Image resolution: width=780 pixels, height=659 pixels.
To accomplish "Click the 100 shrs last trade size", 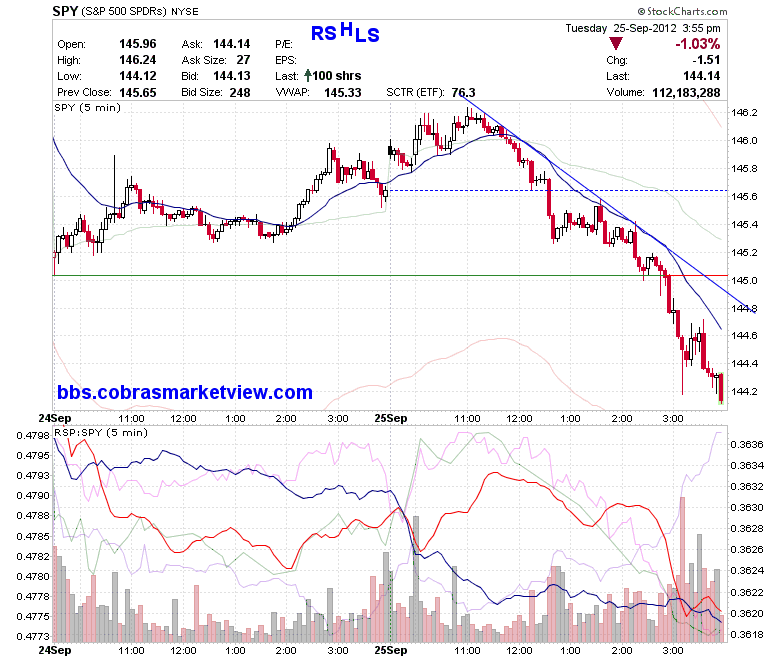I will [337, 76].
